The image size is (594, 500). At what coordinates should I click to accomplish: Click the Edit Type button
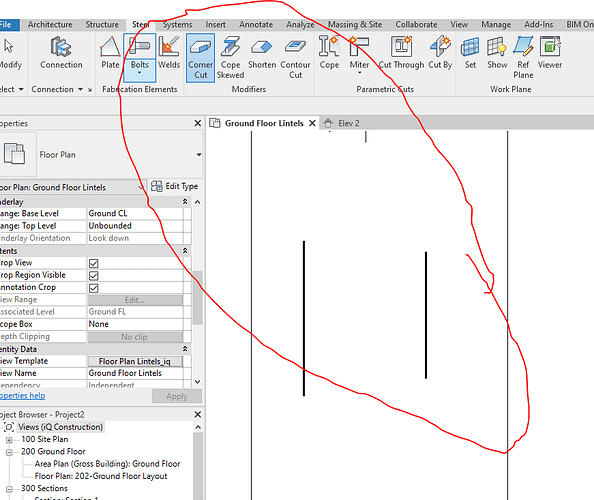tap(174, 186)
